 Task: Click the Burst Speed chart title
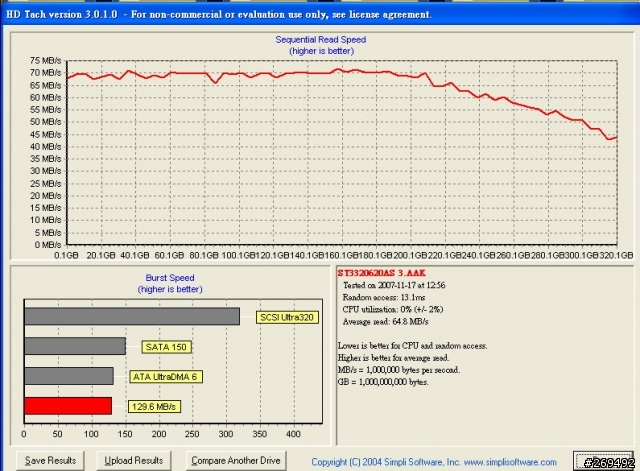tap(170, 278)
